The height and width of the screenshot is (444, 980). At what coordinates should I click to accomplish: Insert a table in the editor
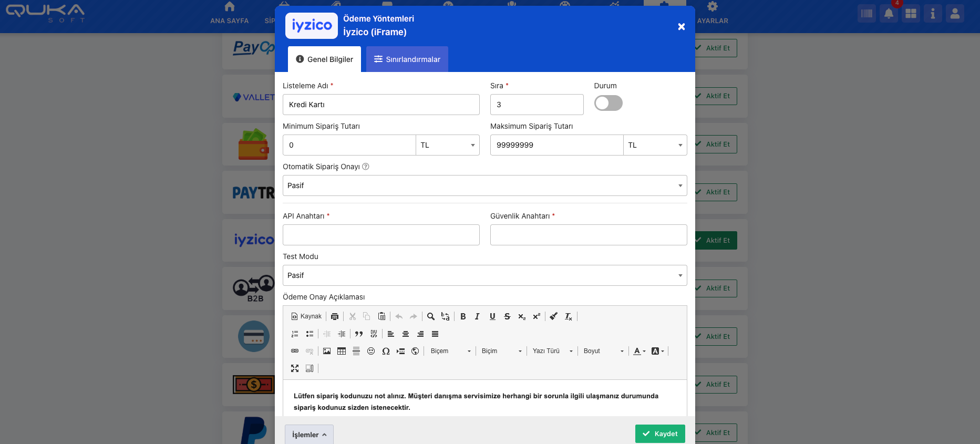[342, 351]
